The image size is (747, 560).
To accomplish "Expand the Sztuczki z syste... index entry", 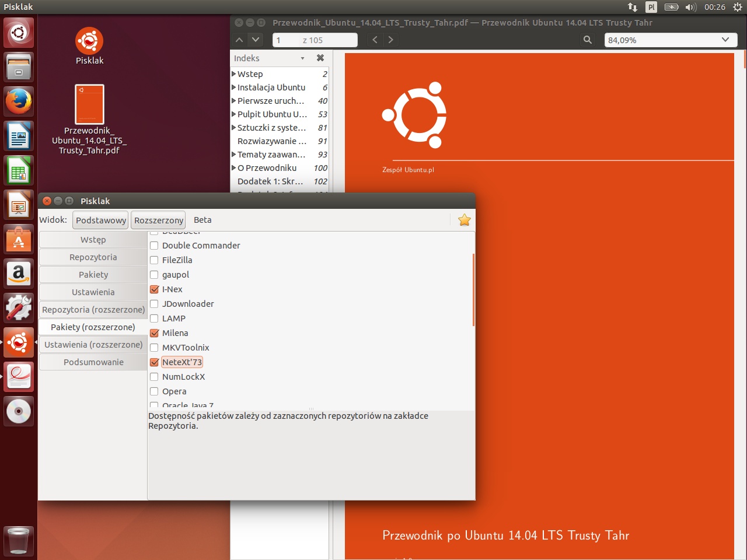I will pyautogui.click(x=234, y=128).
